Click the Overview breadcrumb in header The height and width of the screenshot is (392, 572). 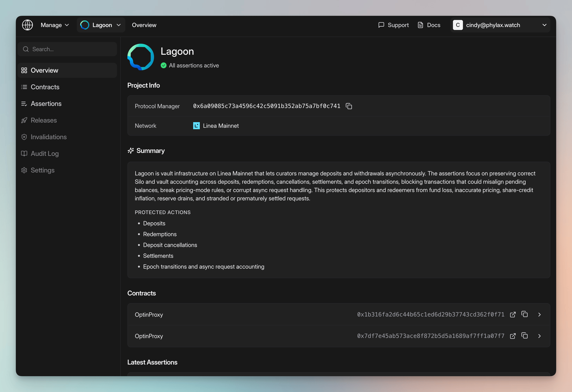(144, 25)
